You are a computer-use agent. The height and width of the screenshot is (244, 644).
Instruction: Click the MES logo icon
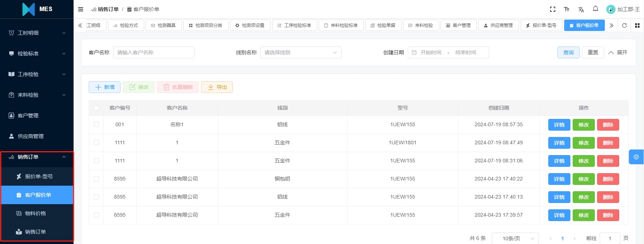(x=28, y=9)
